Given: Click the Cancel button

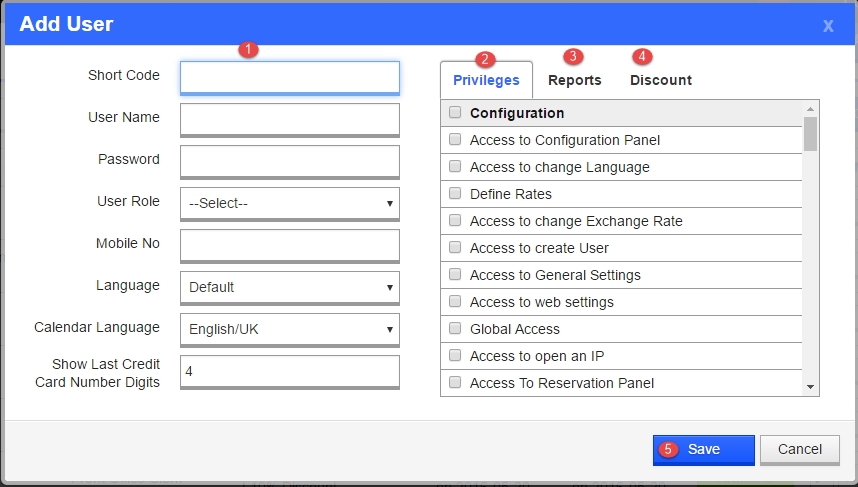Looking at the screenshot, I should (799, 449).
